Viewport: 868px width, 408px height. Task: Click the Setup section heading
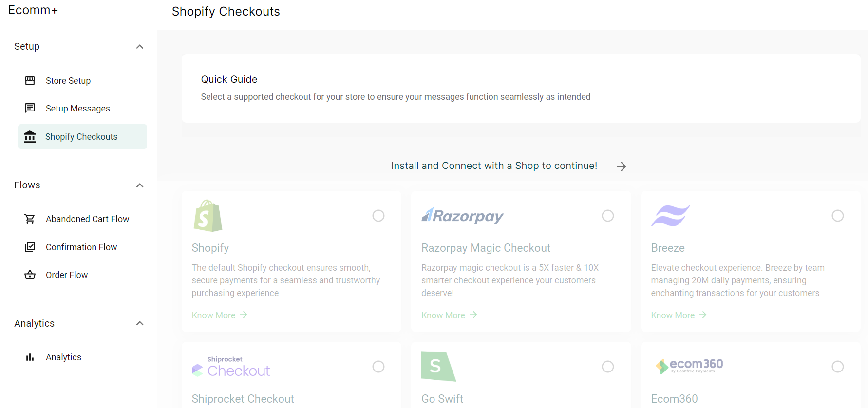[27, 46]
